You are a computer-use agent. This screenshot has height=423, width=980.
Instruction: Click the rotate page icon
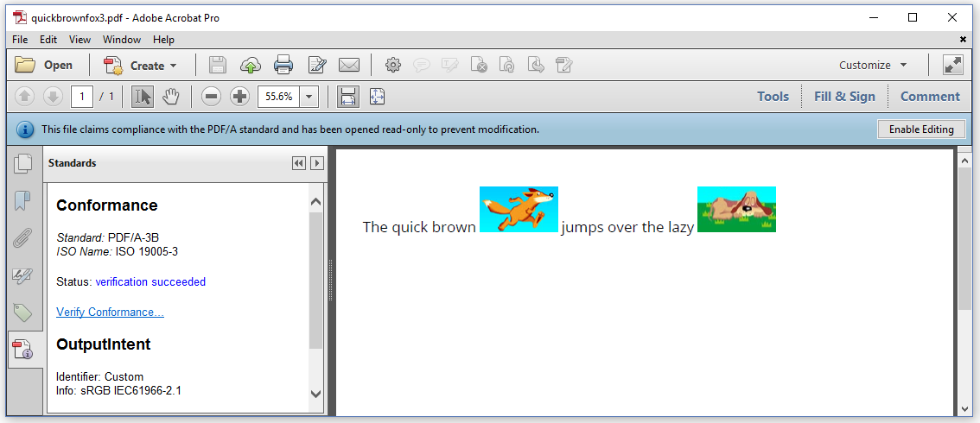507,65
